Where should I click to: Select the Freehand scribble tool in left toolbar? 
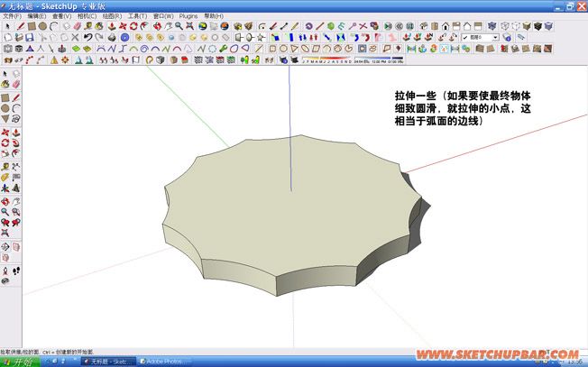(x=16, y=119)
